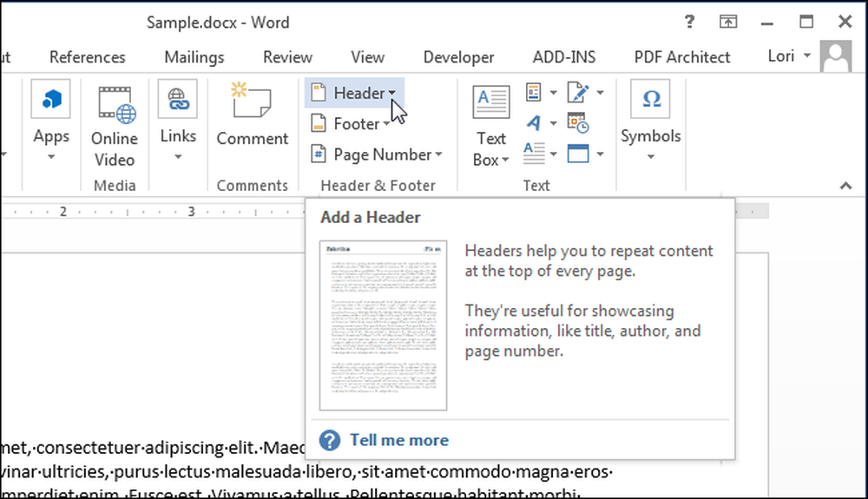The width and height of the screenshot is (868, 499).
Task: Click the Header button
Action: tap(354, 93)
